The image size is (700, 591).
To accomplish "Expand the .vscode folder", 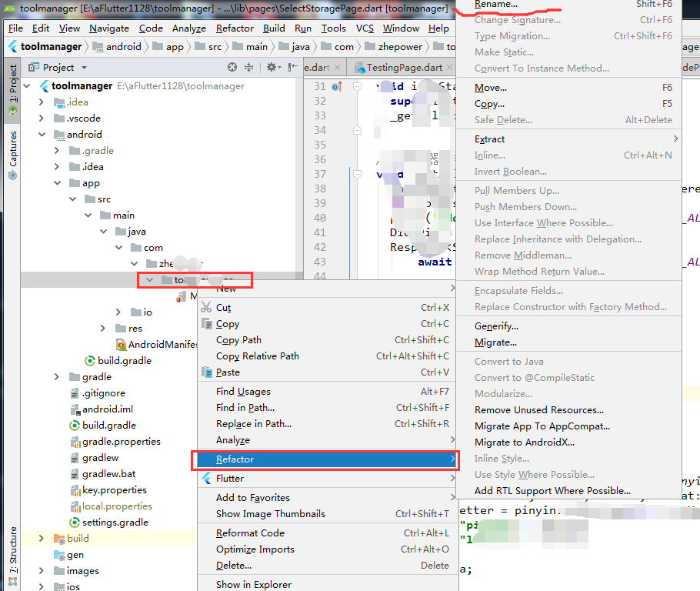I will (42, 118).
